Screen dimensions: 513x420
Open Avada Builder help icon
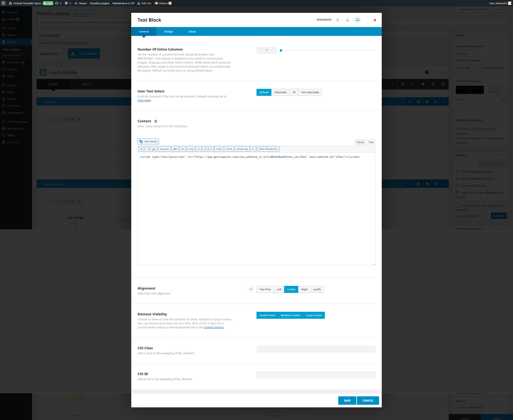pos(427,72)
